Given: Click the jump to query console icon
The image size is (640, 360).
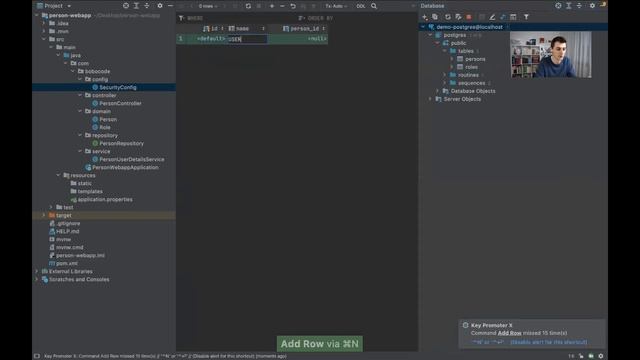Looking at the screenshot, I should [502, 17].
